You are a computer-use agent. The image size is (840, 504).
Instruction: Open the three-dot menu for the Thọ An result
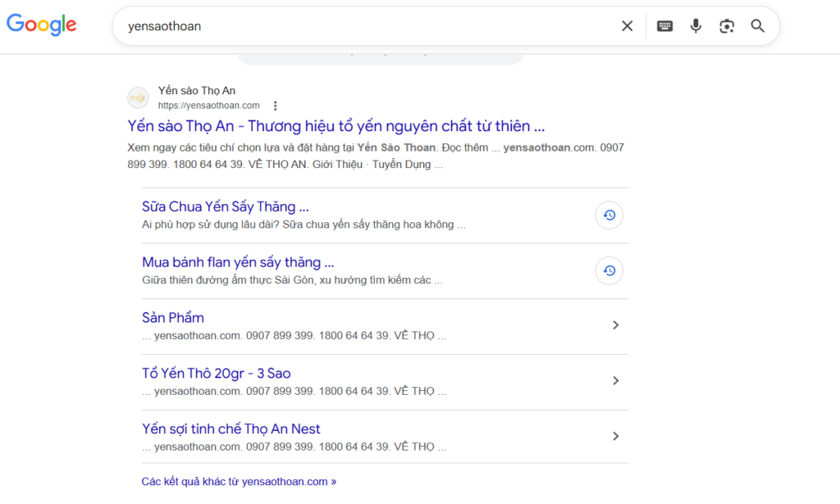pyautogui.click(x=276, y=105)
